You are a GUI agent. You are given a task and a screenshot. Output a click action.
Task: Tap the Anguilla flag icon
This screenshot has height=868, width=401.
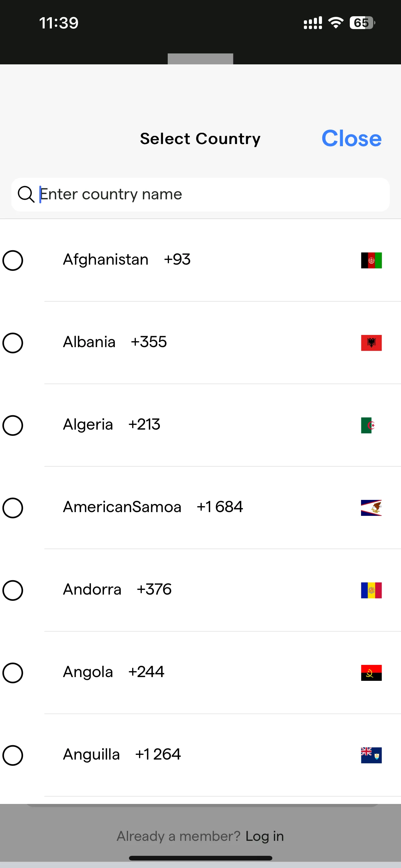click(x=371, y=755)
